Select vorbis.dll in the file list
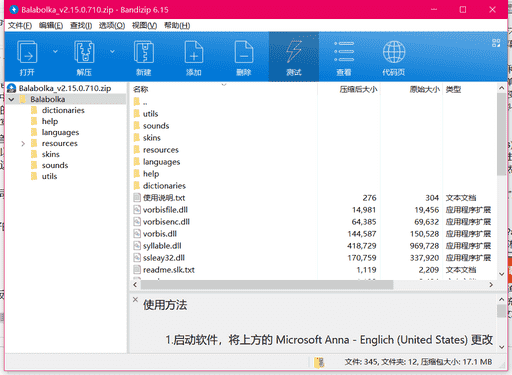The width and height of the screenshot is (512, 375). point(160,234)
